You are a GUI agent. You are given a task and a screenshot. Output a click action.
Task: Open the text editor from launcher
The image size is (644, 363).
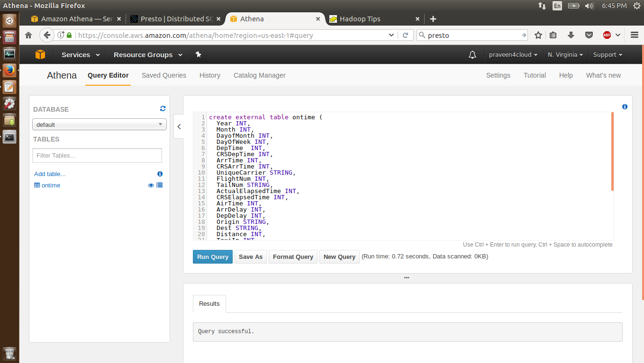10,87
